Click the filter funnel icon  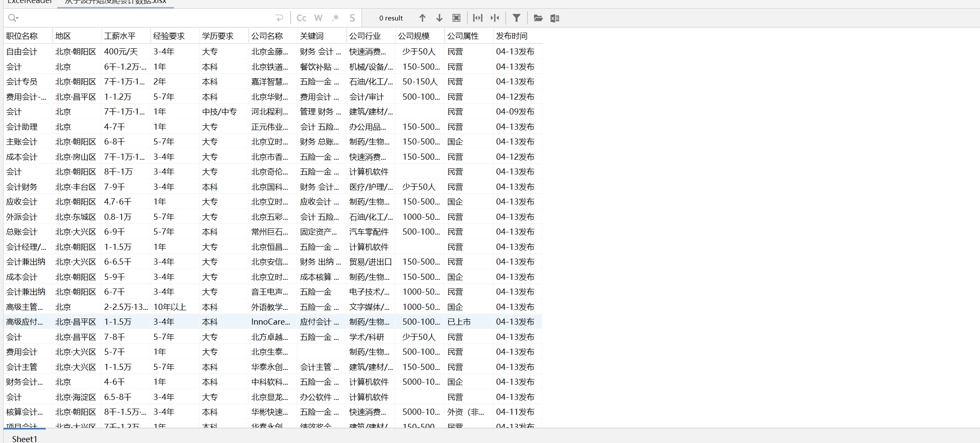[x=516, y=18]
